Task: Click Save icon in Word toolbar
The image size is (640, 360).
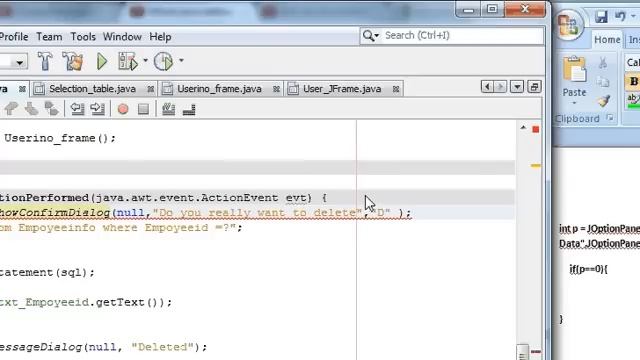Action: point(601,16)
